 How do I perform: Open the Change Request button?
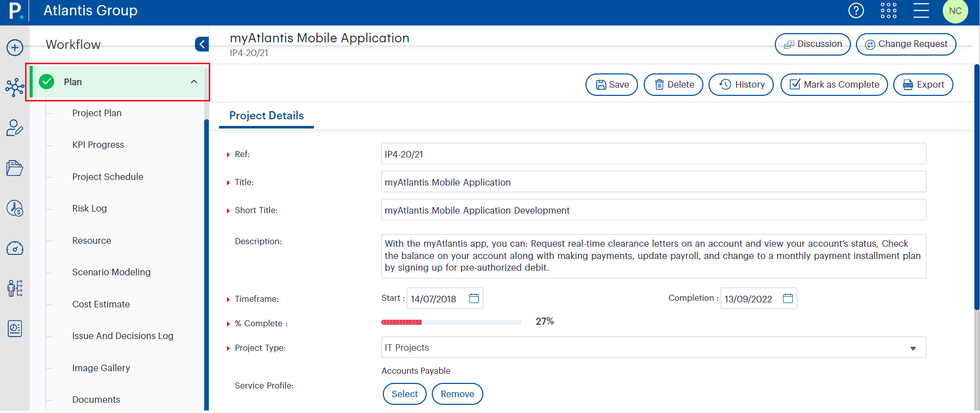point(906,44)
